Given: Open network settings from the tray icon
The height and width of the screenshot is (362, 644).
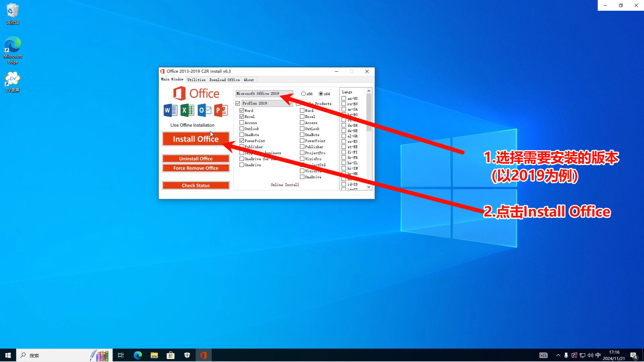Looking at the screenshot, I should click(582, 355).
